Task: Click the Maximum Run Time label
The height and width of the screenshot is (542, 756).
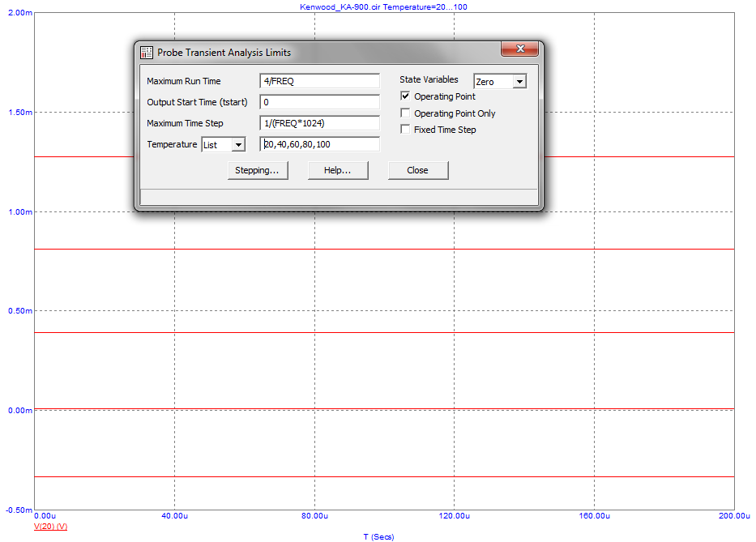Action: [184, 81]
